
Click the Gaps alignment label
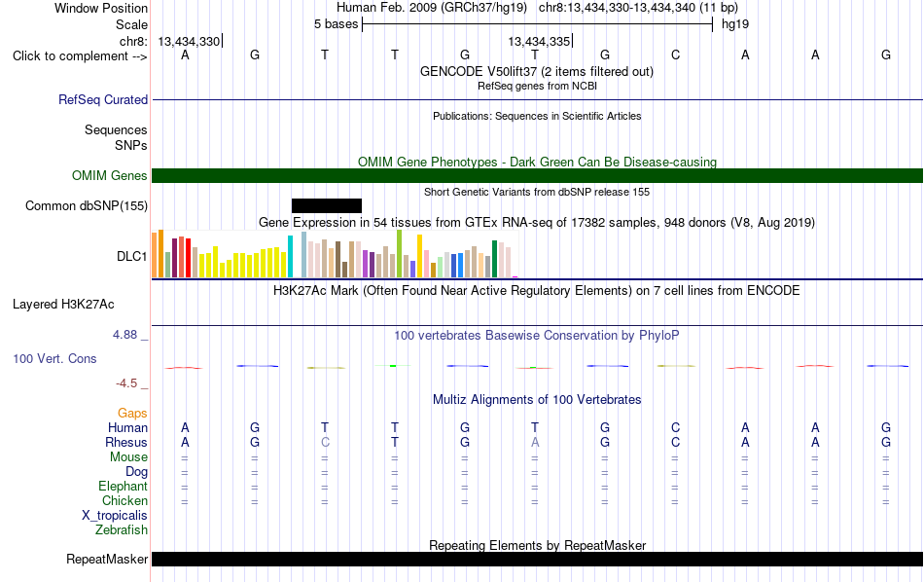pyautogui.click(x=132, y=414)
